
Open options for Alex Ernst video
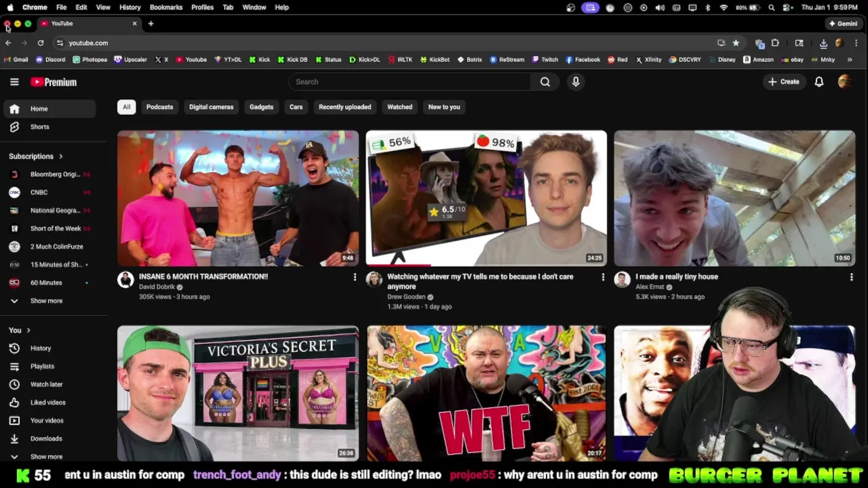[x=851, y=277]
